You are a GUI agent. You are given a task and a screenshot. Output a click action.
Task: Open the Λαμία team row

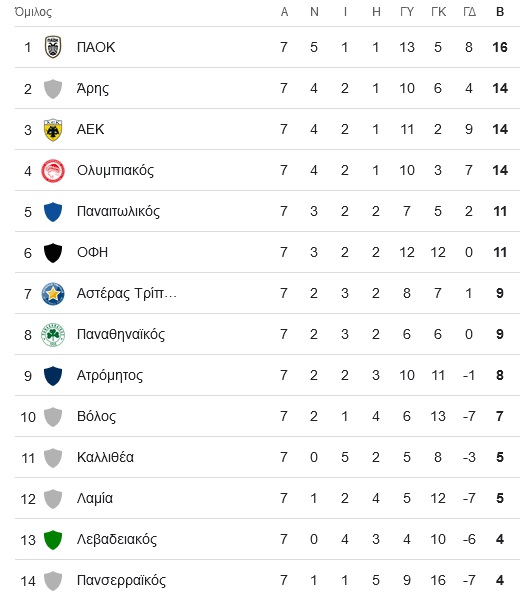[267, 498]
